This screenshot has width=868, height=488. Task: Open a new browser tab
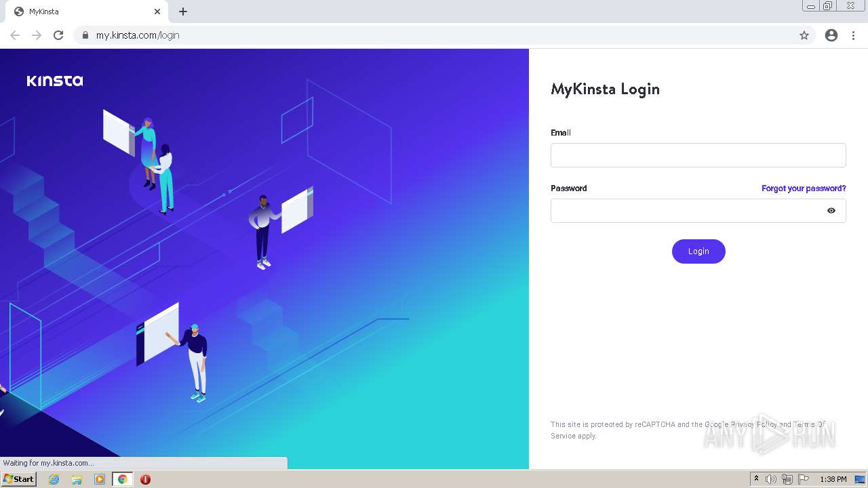tap(183, 12)
